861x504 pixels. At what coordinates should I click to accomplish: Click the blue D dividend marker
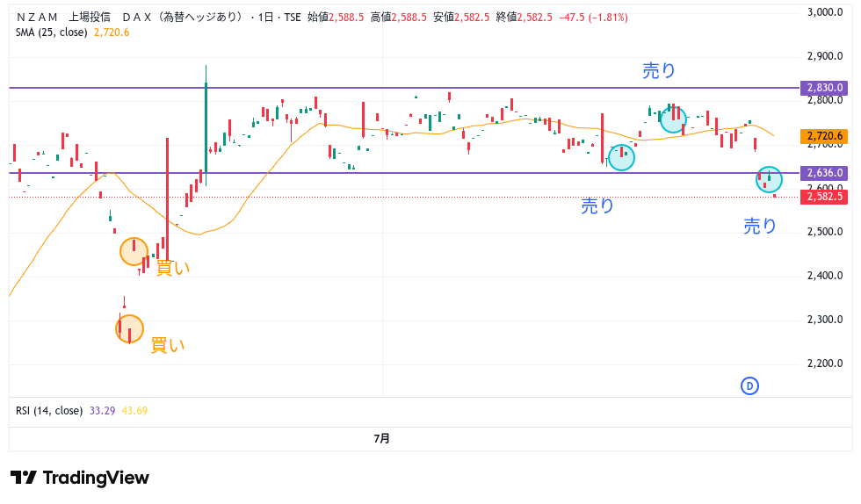[749, 385]
